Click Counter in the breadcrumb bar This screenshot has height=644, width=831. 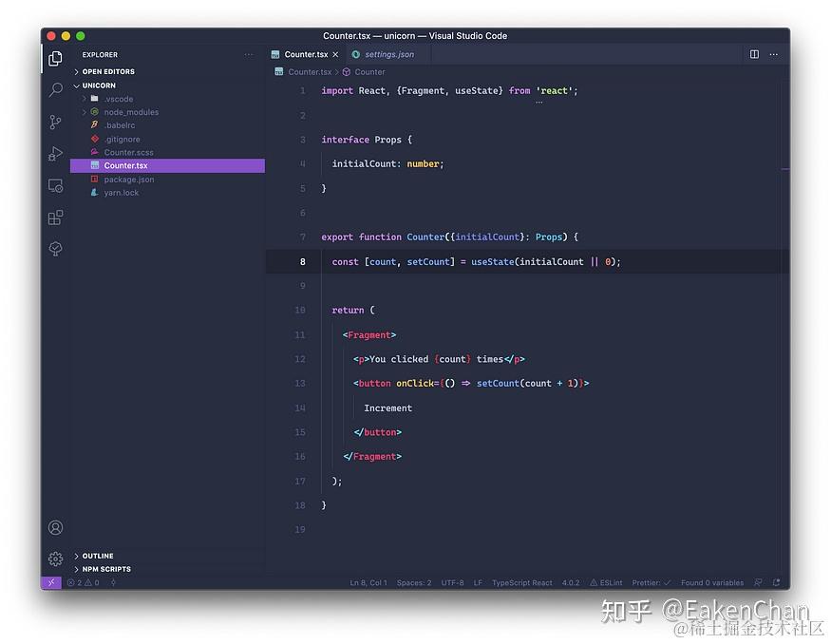(x=369, y=71)
